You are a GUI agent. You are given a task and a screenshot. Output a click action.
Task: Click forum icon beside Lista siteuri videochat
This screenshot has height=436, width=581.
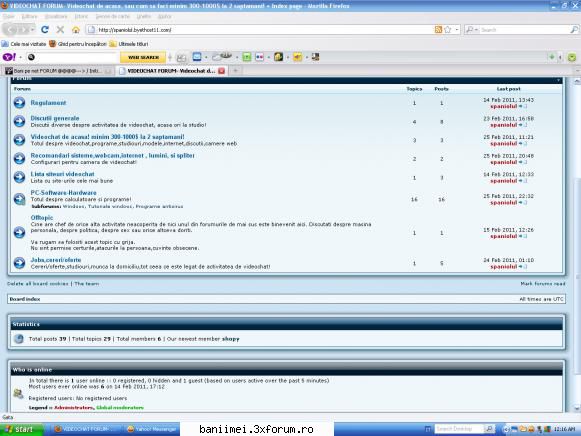(19, 177)
